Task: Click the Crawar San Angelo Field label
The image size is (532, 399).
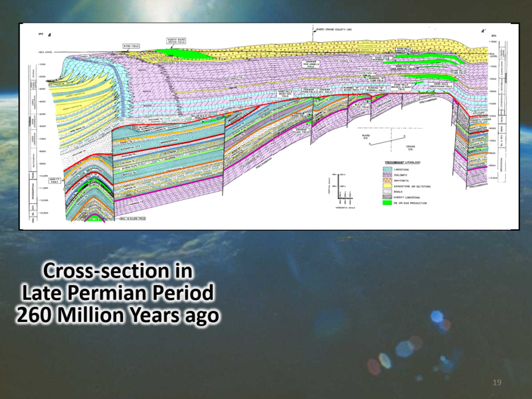Action: 312,64
